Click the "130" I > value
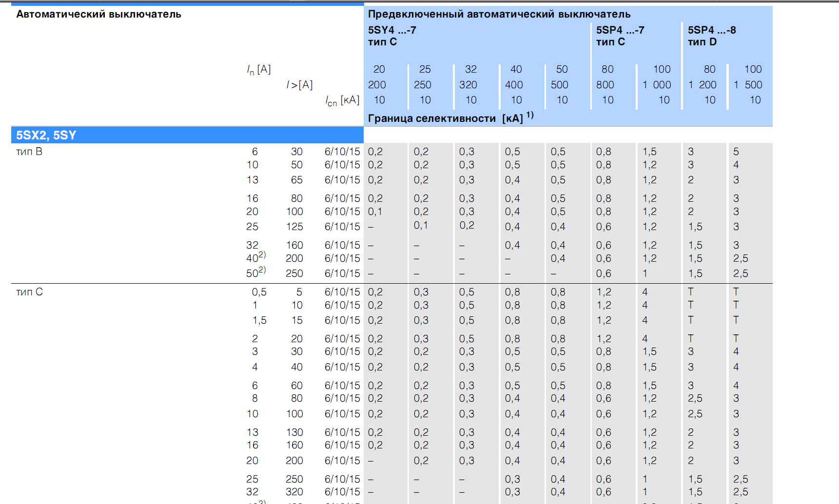Screen dimensions: 839x504 (x=294, y=432)
